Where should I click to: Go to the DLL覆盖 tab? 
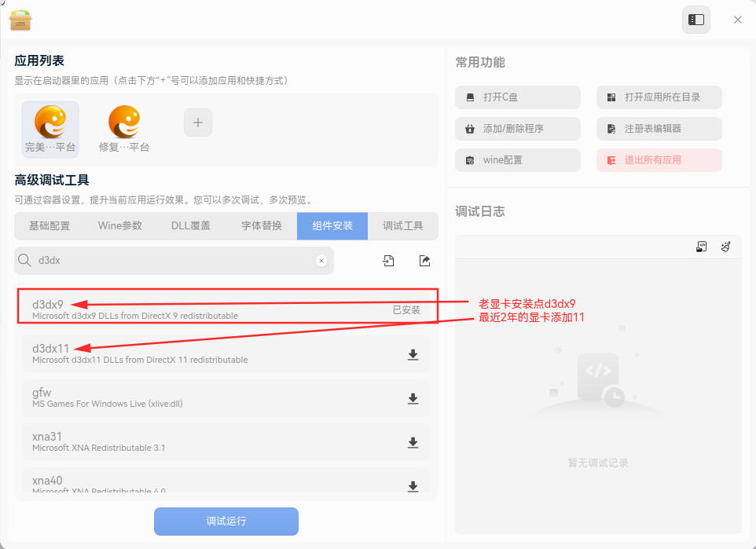[191, 226]
